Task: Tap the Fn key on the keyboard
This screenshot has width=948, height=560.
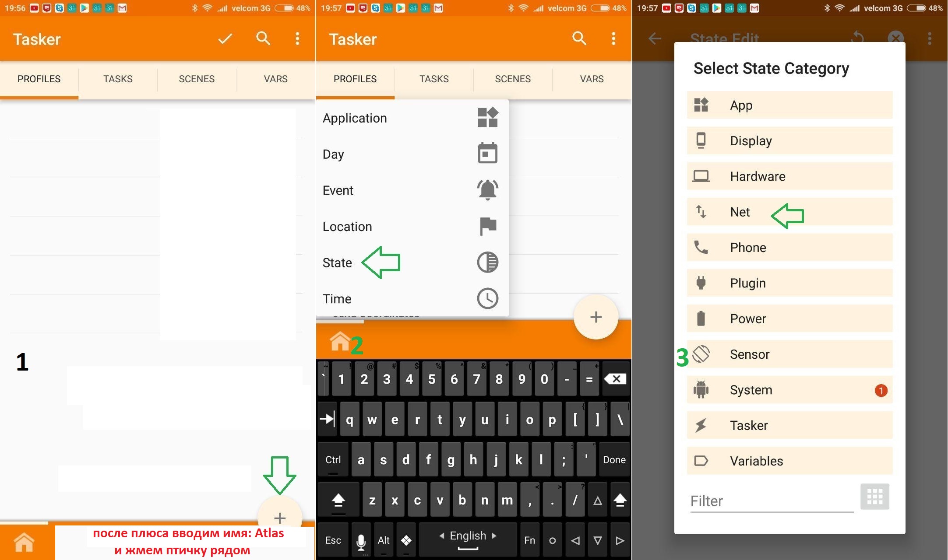Action: [x=530, y=540]
